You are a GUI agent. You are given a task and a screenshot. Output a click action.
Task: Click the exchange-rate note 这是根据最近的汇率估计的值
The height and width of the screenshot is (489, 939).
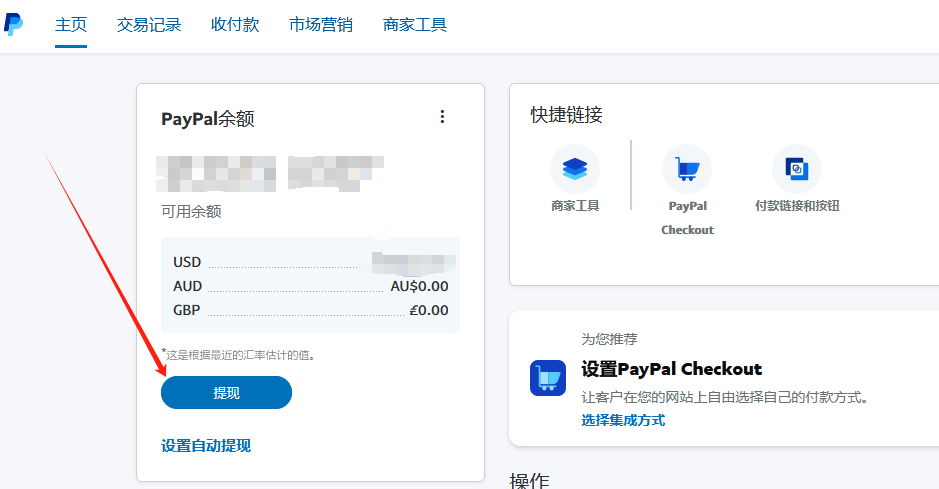(x=238, y=355)
